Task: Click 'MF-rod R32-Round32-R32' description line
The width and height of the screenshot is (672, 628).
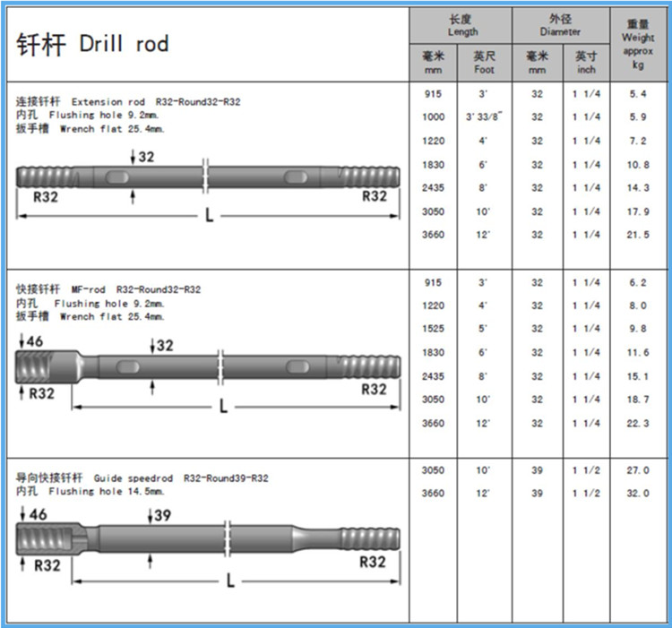Action: click(x=136, y=289)
